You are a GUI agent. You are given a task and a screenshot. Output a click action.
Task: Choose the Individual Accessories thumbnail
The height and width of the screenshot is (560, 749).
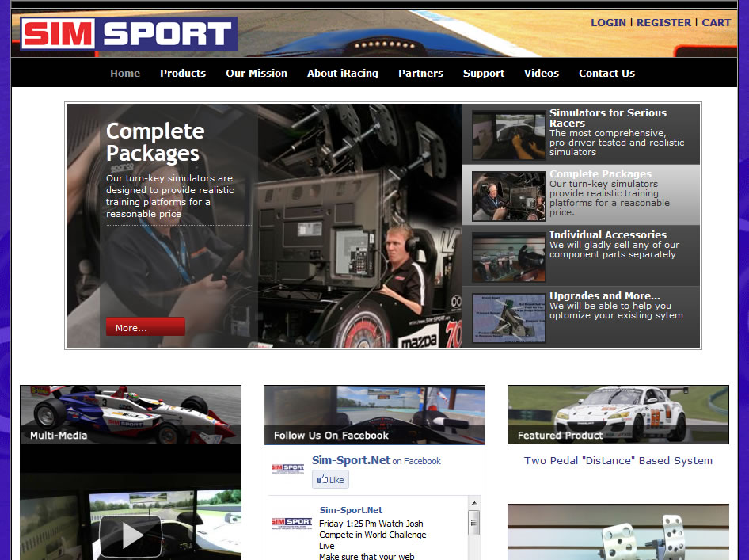coord(508,257)
